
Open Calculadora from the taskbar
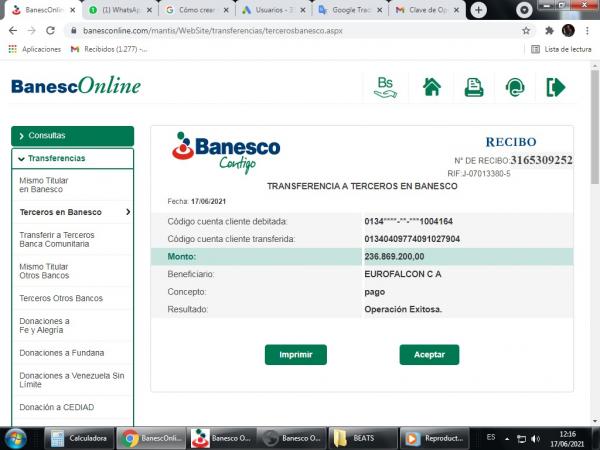point(80,438)
